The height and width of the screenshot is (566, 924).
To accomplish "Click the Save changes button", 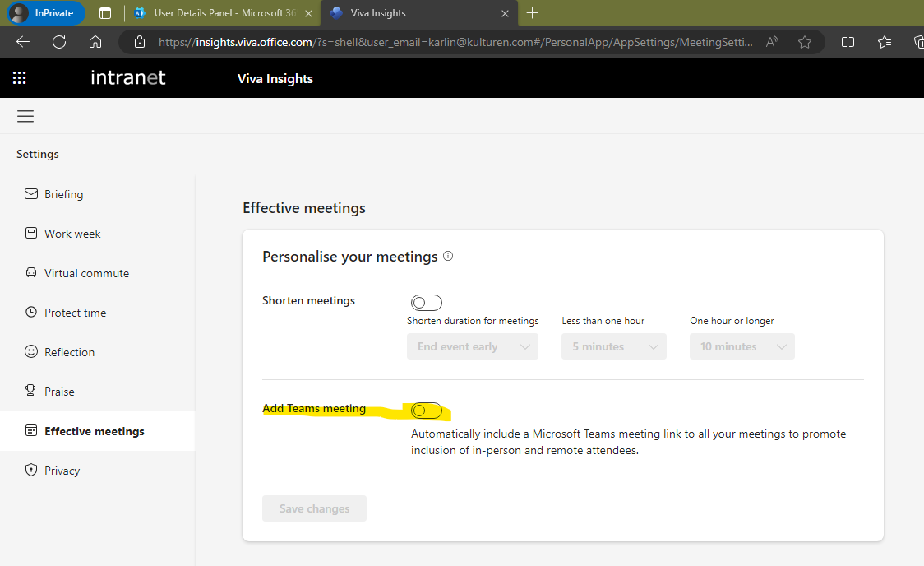I will point(314,508).
